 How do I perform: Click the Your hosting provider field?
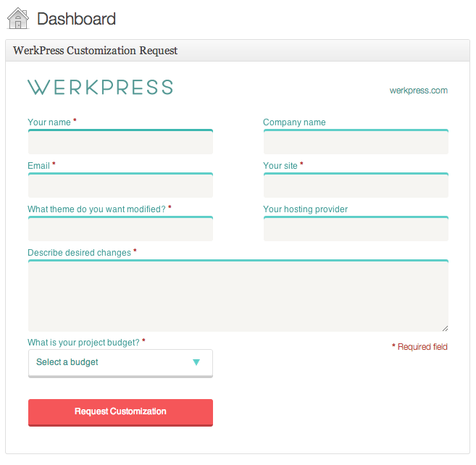coord(356,229)
